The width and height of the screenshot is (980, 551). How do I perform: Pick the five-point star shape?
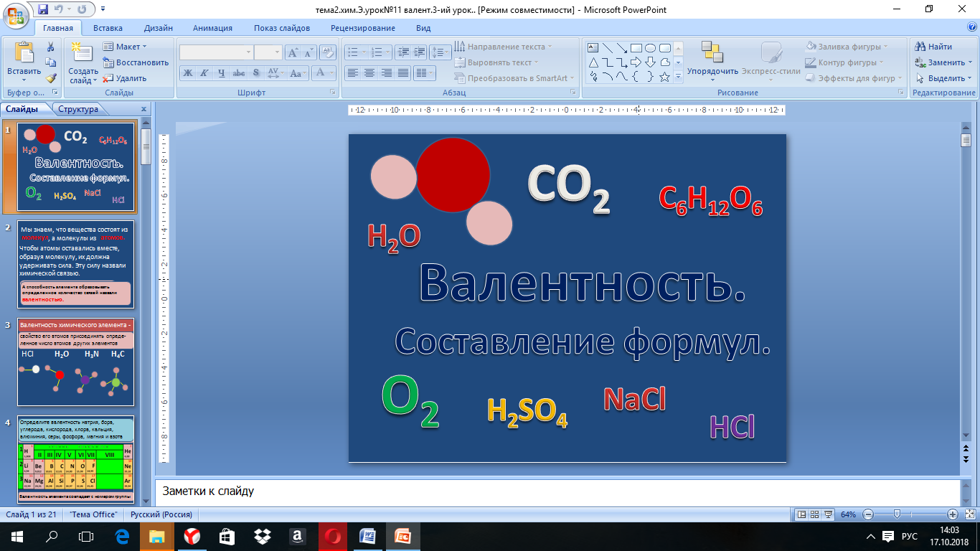(665, 77)
